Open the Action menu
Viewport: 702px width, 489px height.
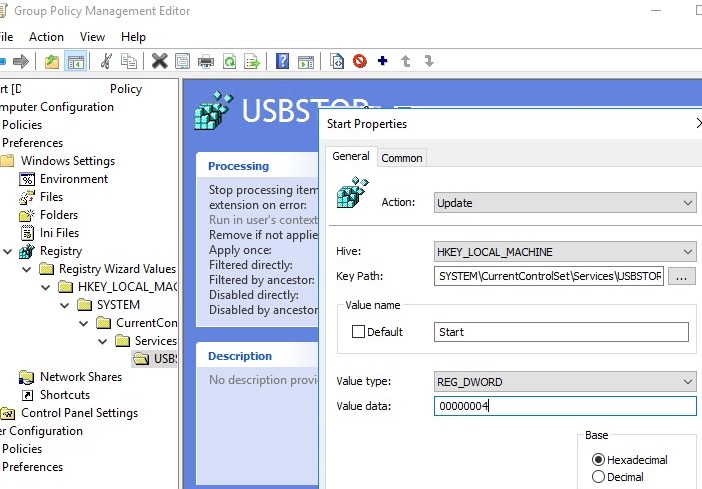click(x=46, y=37)
